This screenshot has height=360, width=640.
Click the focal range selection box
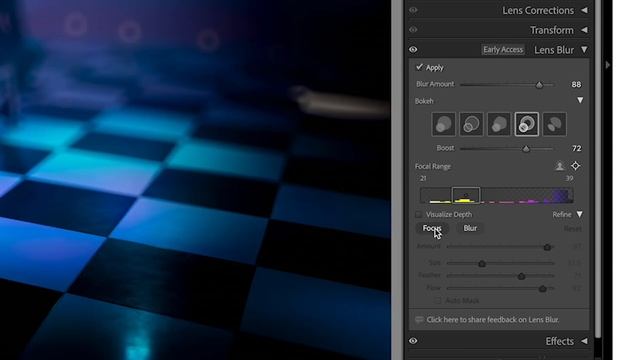[x=466, y=195]
